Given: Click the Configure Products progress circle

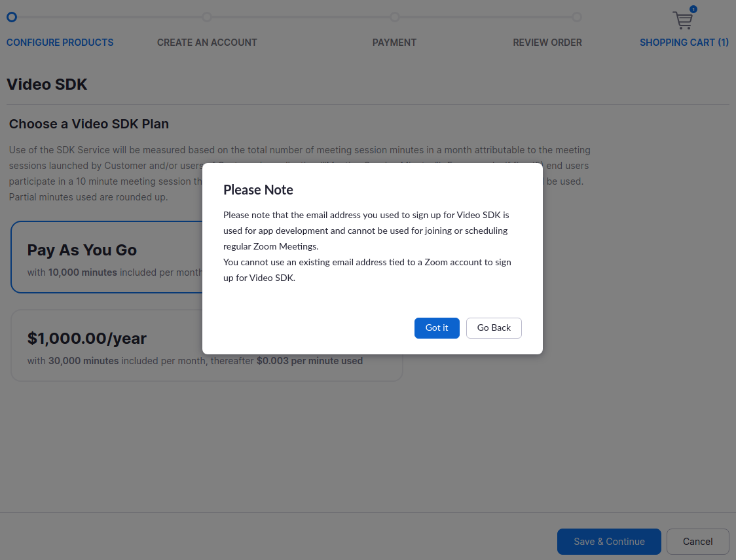Looking at the screenshot, I should click(12, 18).
